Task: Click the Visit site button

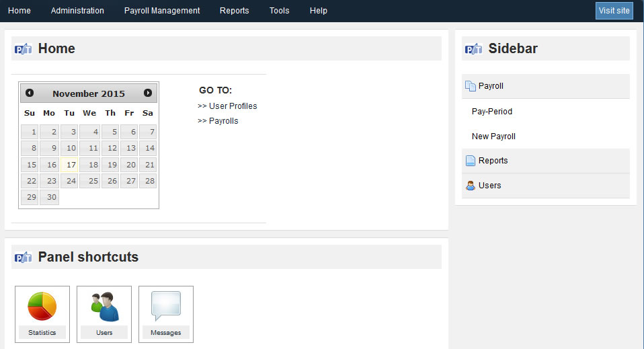Action: (614, 11)
